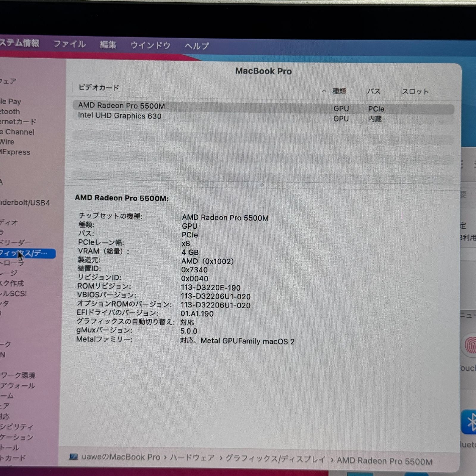Sort by the ビデオカード column header
Image resolution: width=476 pixels, height=476 pixels.
click(x=99, y=87)
